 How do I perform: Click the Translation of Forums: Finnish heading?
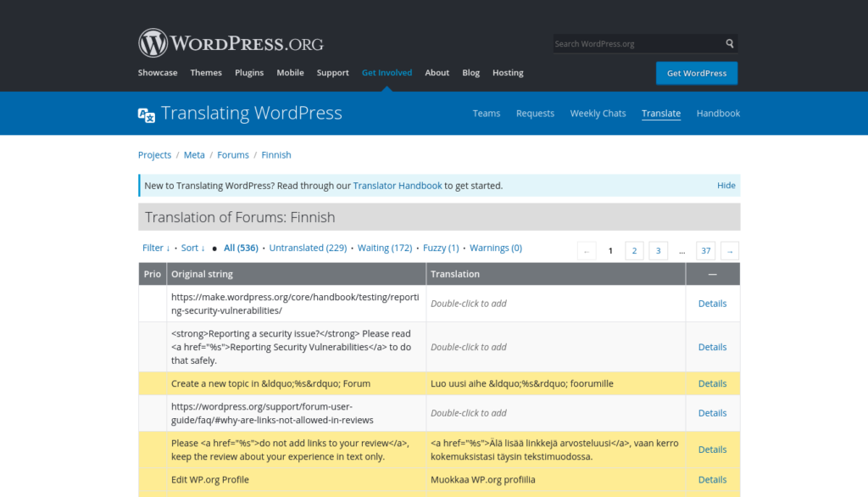pyautogui.click(x=240, y=217)
